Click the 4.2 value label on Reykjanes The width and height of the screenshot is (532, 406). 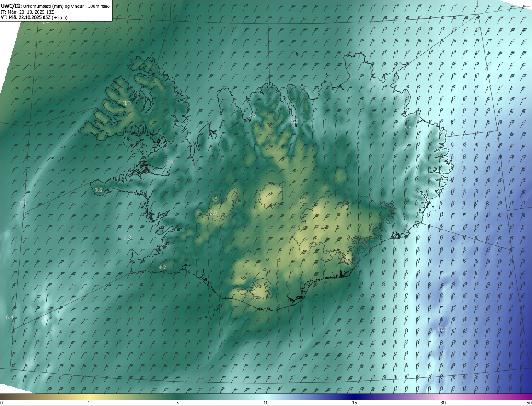point(163,268)
